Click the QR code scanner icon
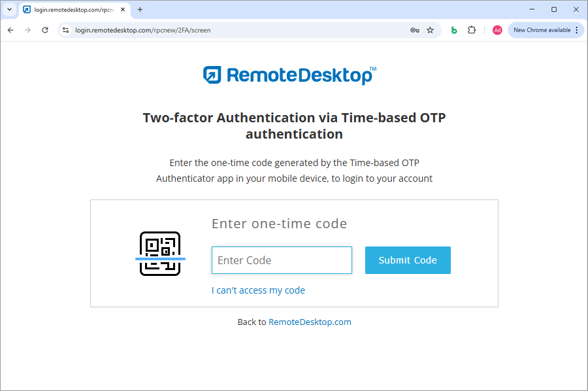The height and width of the screenshot is (391, 588). pyautogui.click(x=160, y=254)
